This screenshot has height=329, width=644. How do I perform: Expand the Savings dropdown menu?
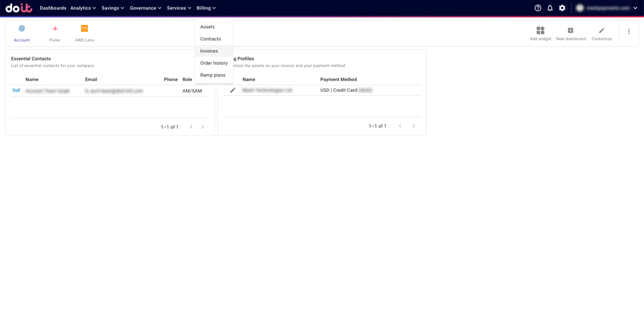coord(113,8)
